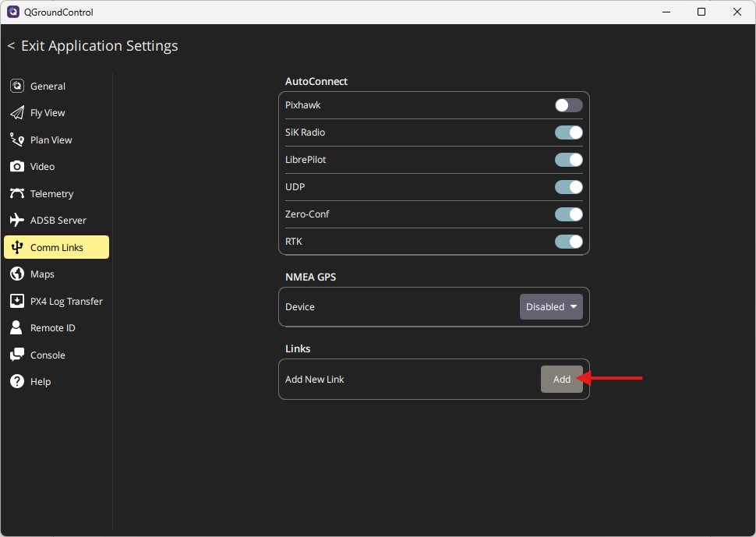Click Add button for new link
This screenshot has width=756, height=537.
561,380
